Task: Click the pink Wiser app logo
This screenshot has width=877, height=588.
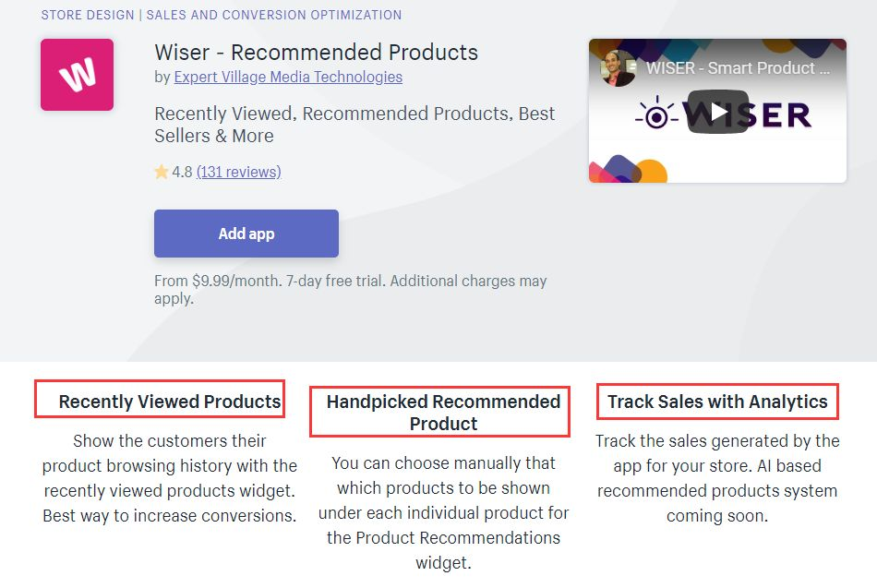Action: [78, 75]
